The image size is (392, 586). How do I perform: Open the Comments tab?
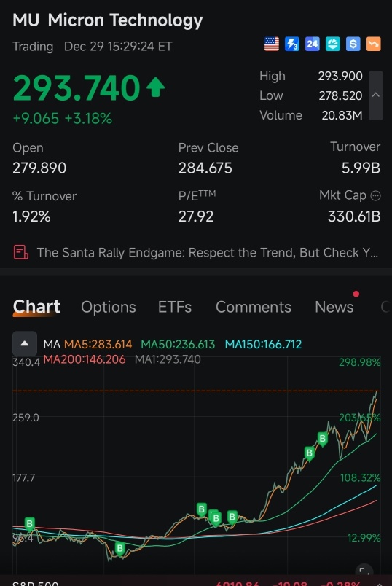(x=254, y=307)
